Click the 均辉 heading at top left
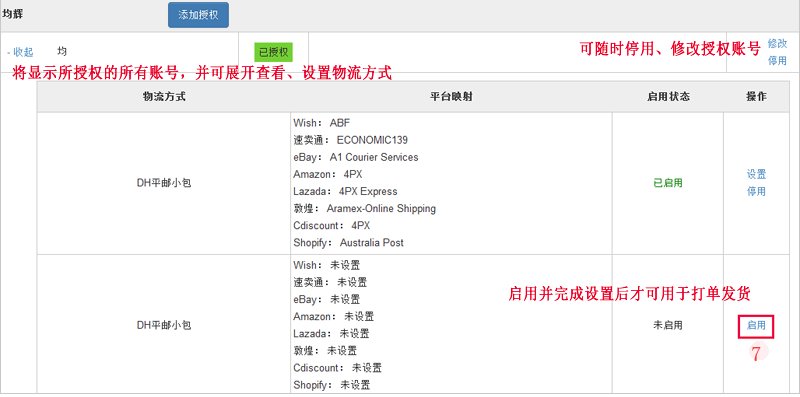Image resolution: width=800 pixels, height=397 pixels. [x=13, y=14]
